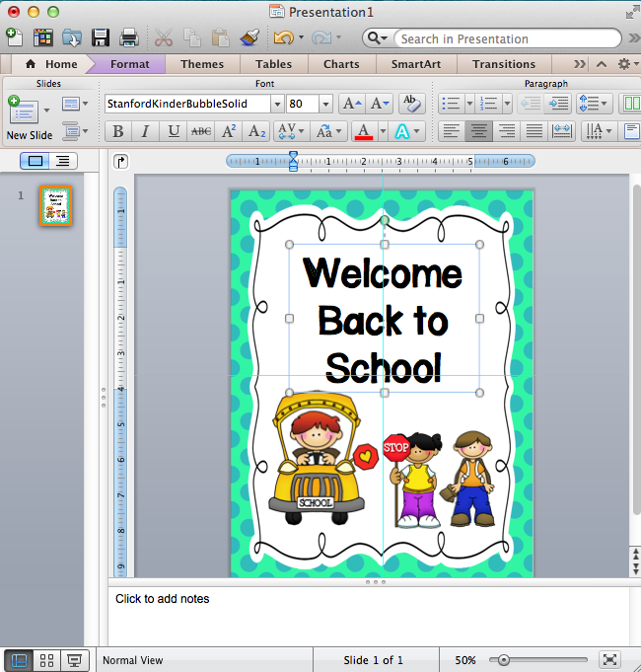Undo the last action
This screenshot has width=641, height=672.
283,37
